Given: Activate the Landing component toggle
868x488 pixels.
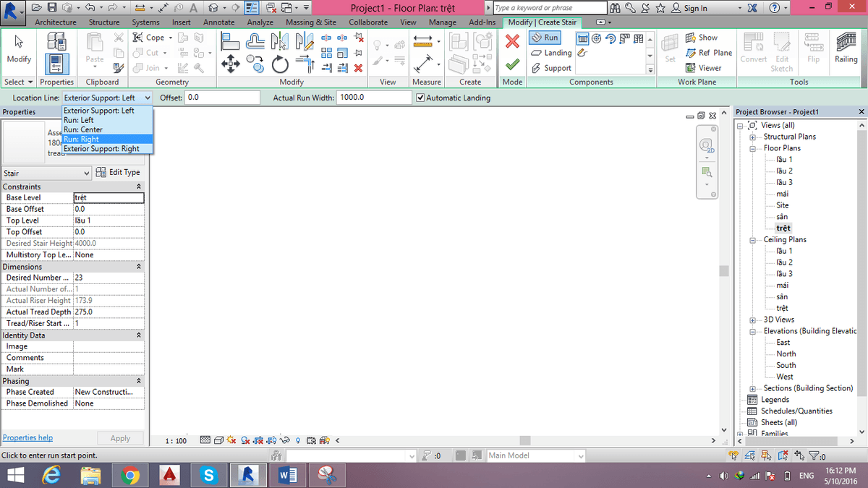Looking at the screenshot, I should tap(551, 53).
